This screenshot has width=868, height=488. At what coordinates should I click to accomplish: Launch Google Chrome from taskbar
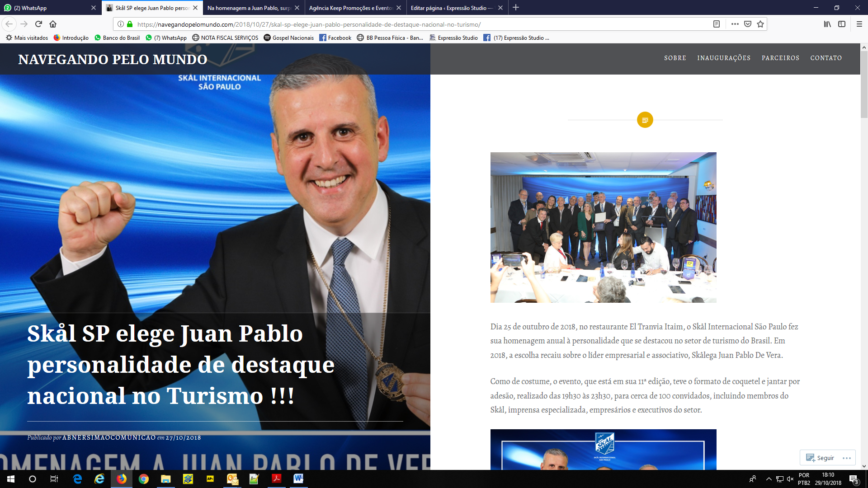pyautogui.click(x=144, y=479)
